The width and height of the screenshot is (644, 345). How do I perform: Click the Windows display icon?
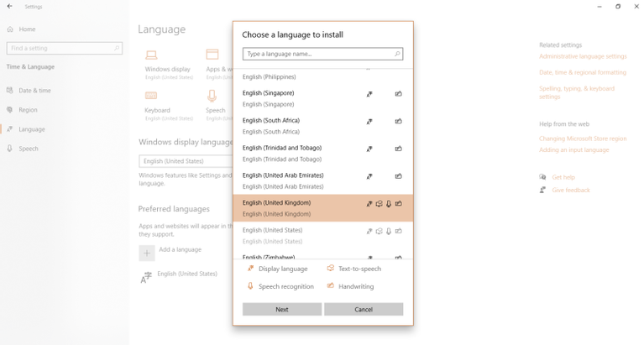[x=152, y=55]
